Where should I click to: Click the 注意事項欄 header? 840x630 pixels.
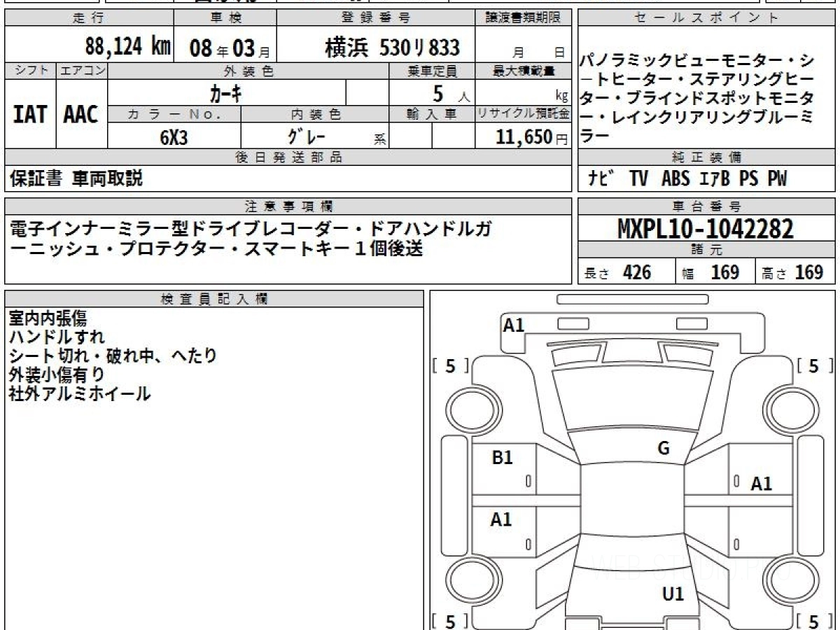288,206
